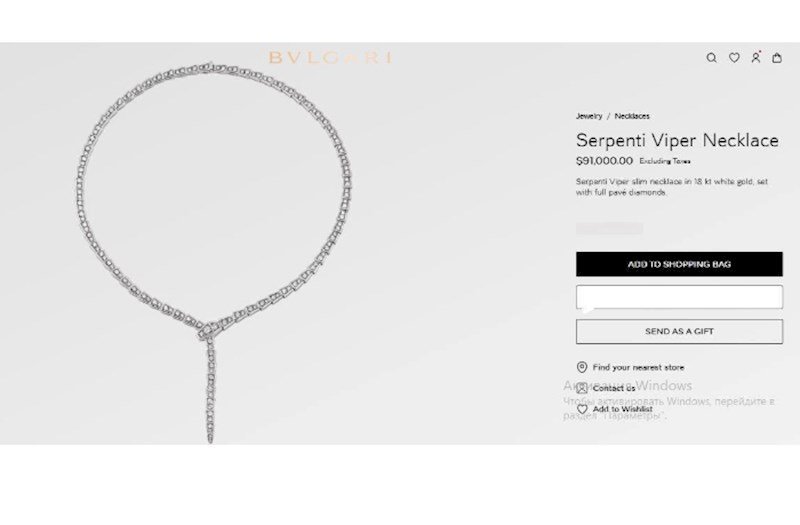Image resolution: width=800 pixels, height=525 pixels.
Task: Open the Contact us link
Action: point(614,388)
